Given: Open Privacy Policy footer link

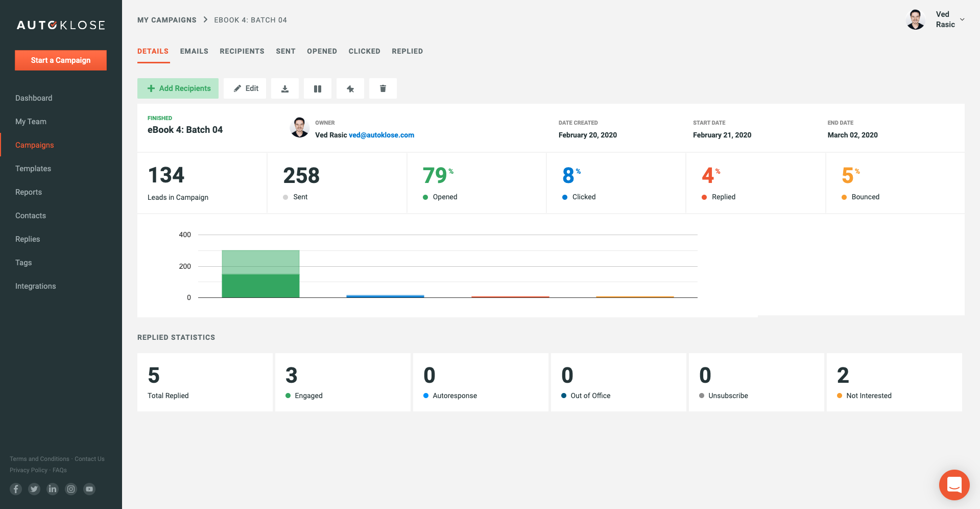Looking at the screenshot, I should point(29,470).
